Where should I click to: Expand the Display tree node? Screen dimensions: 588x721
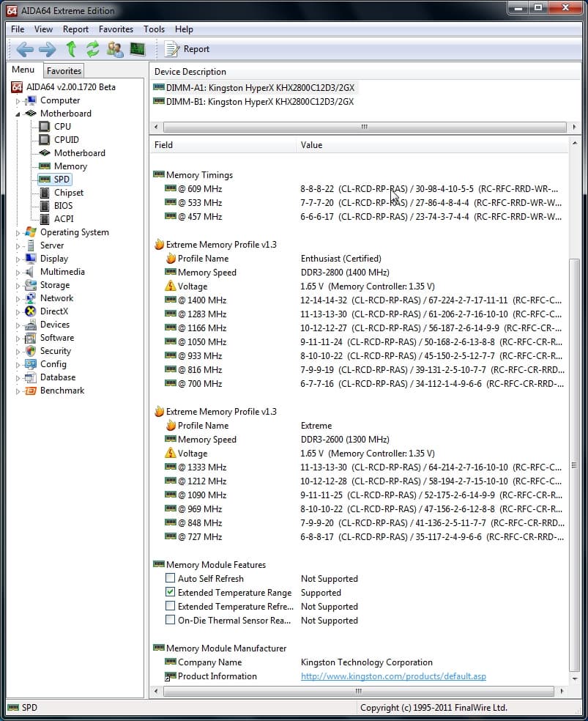pos(18,259)
